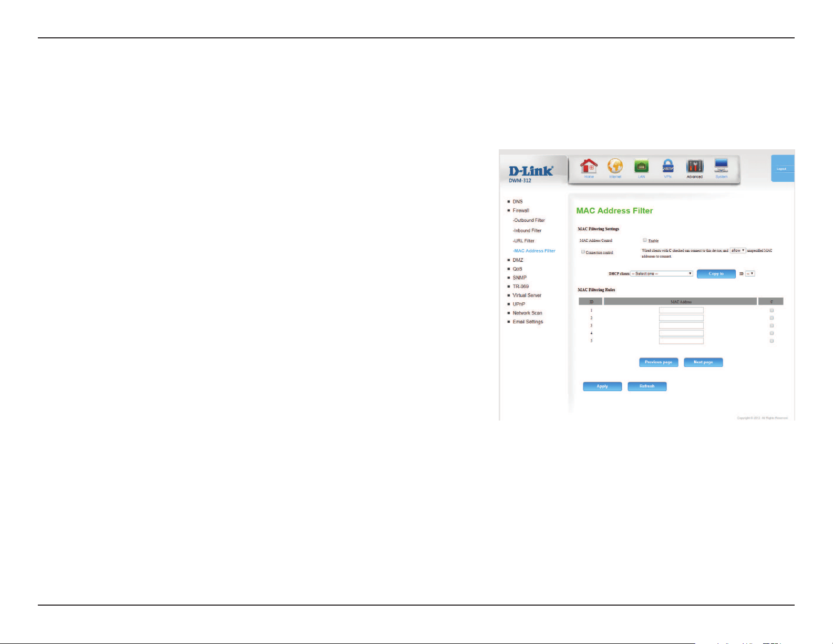This screenshot has height=644, width=833.
Task: Open URL Filter submenu item
Action: (523, 241)
